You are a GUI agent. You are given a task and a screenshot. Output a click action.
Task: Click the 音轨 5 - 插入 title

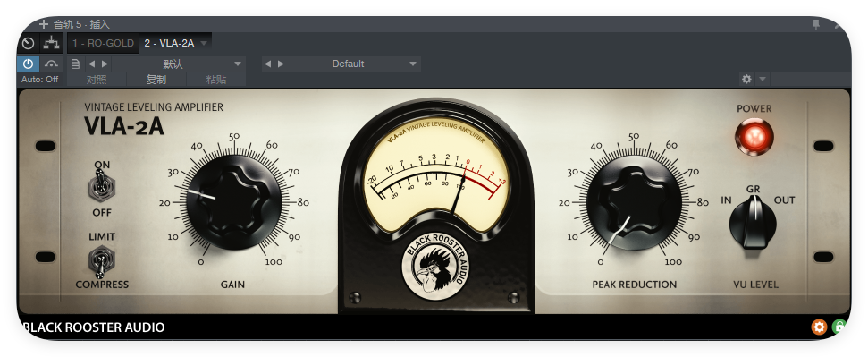pos(82,24)
